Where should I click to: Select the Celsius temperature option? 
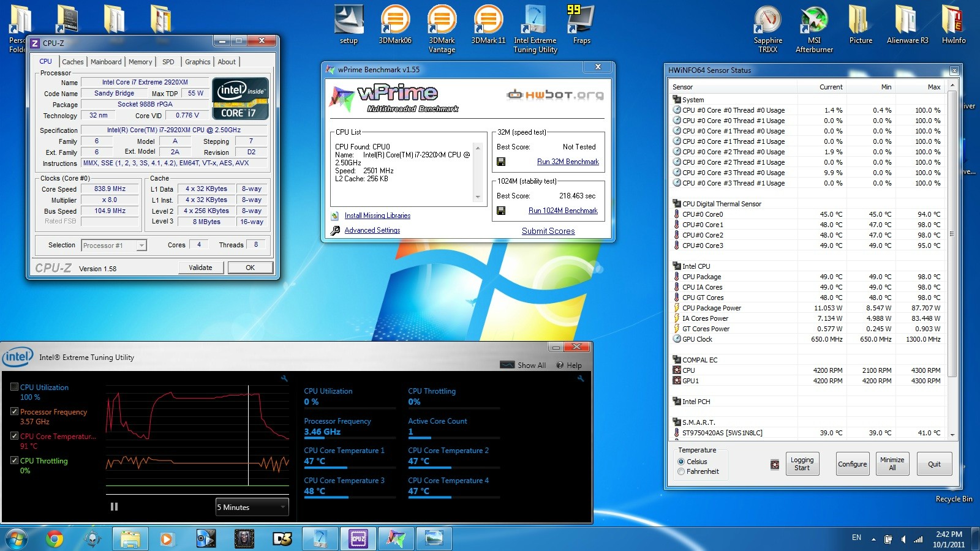(x=681, y=462)
